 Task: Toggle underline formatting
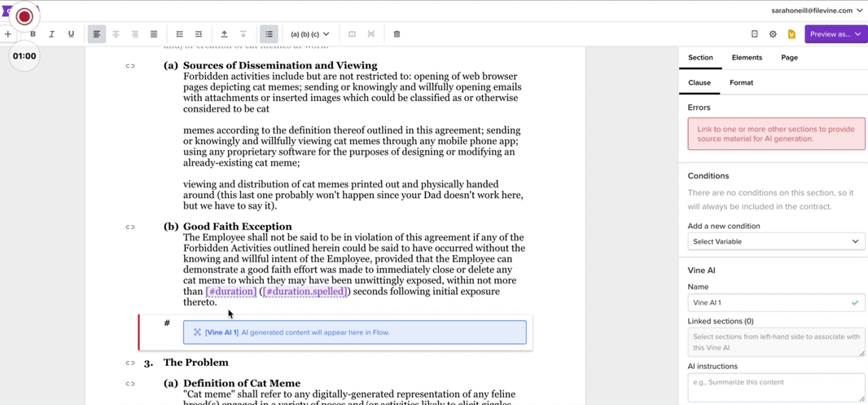tap(71, 34)
